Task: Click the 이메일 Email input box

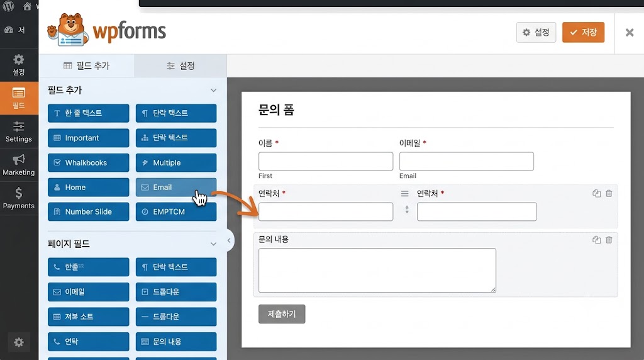Action: click(467, 161)
